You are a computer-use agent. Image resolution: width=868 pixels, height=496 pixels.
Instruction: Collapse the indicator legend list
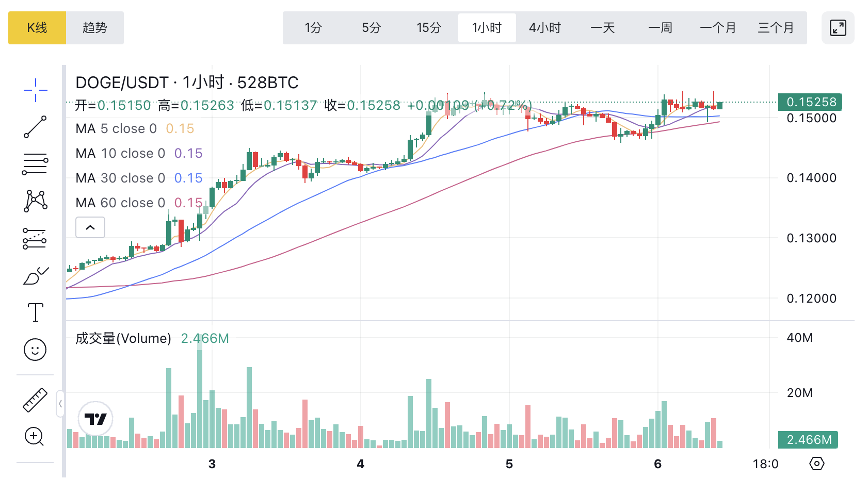tap(90, 227)
